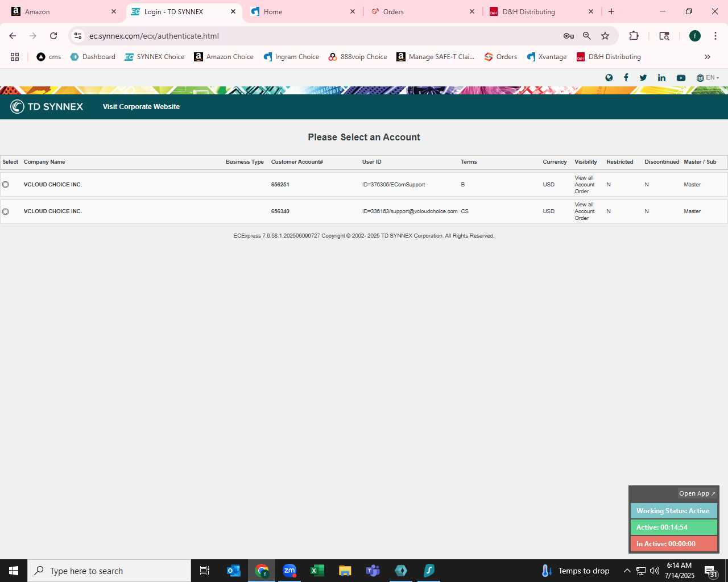Open Microsoft Teams from the taskbar
The height and width of the screenshot is (582, 728).
click(373, 571)
